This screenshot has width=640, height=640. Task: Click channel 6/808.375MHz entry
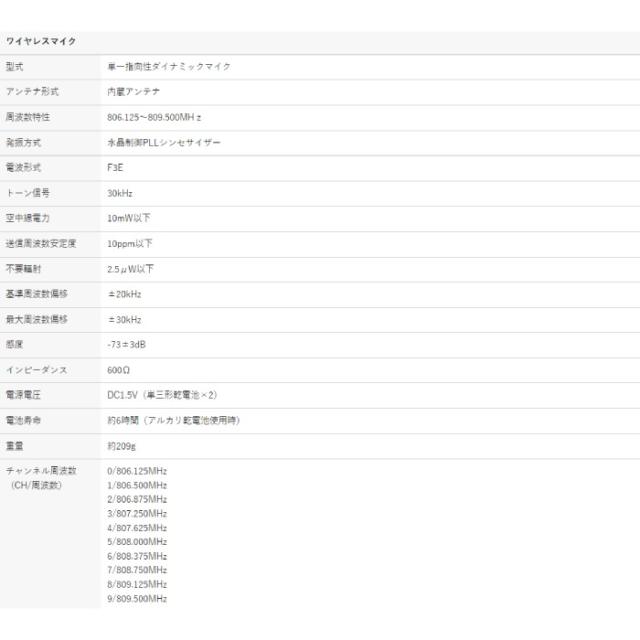tap(137, 556)
